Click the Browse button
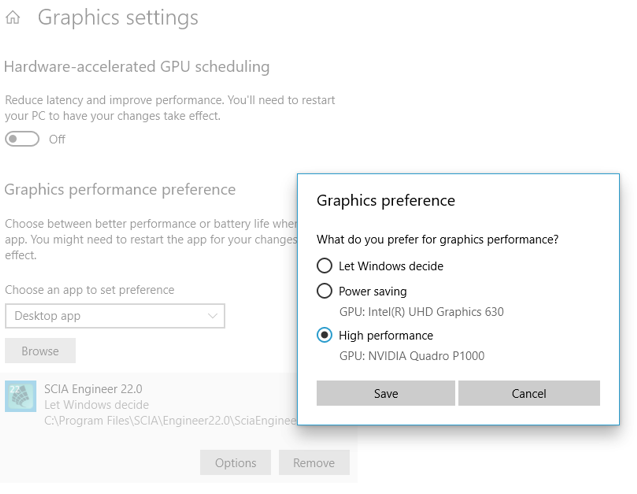This screenshot has height=494, width=637. click(40, 351)
